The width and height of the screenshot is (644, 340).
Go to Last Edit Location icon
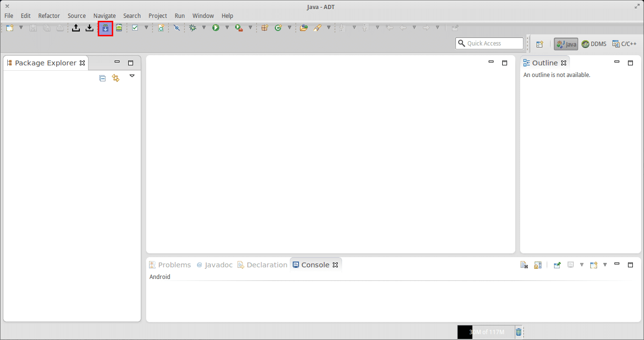tap(389, 28)
